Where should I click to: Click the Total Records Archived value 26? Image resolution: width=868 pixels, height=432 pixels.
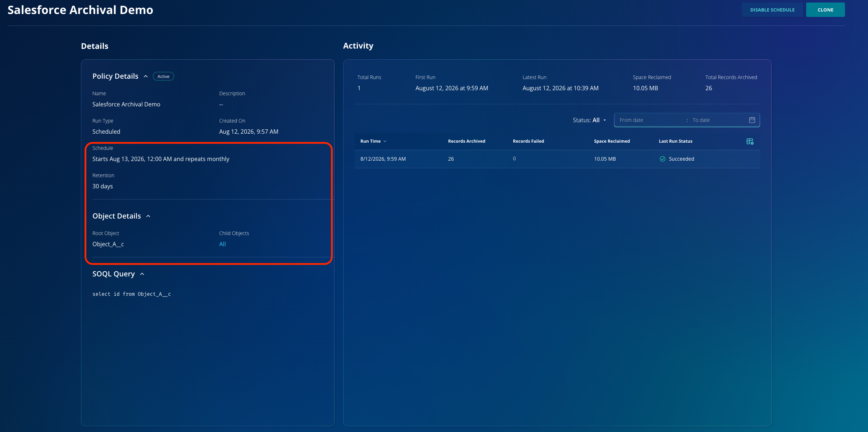click(709, 88)
